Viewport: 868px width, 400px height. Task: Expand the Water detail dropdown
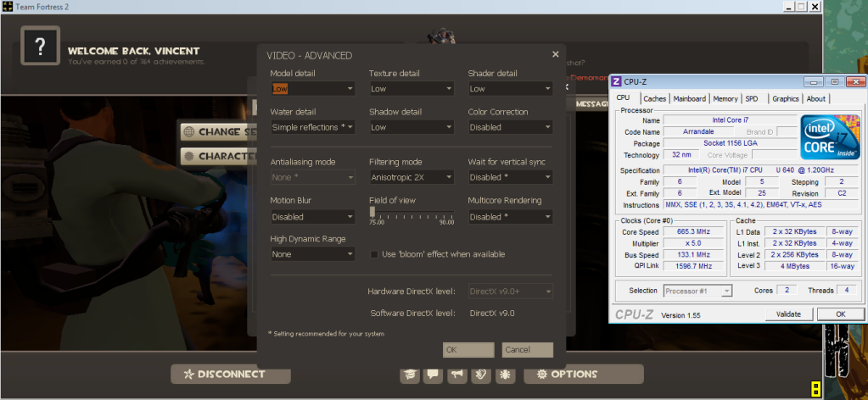click(x=312, y=127)
